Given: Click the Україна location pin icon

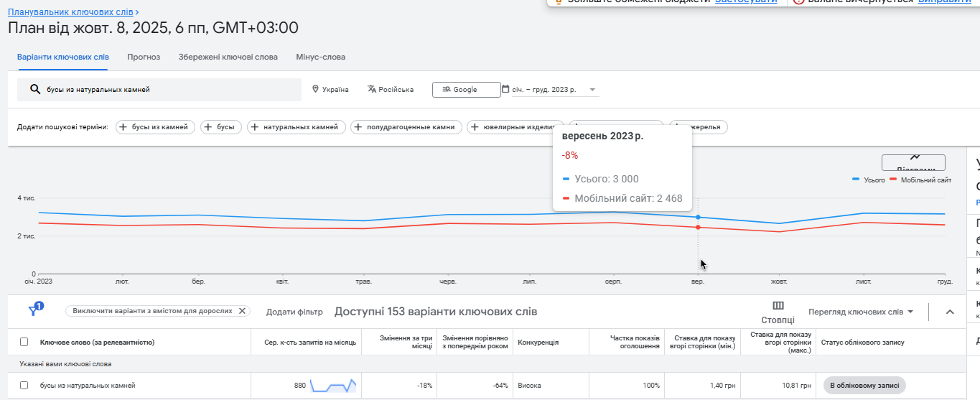Looking at the screenshot, I should [x=315, y=90].
